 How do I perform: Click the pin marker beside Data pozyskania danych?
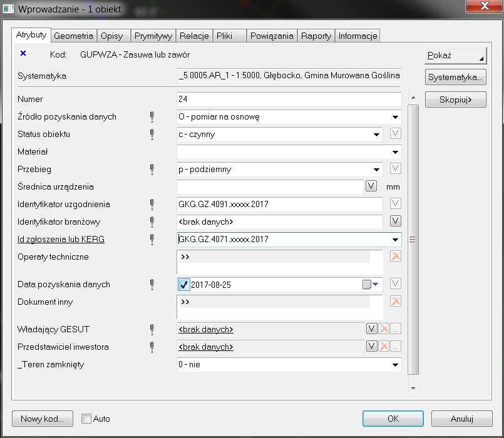click(152, 285)
